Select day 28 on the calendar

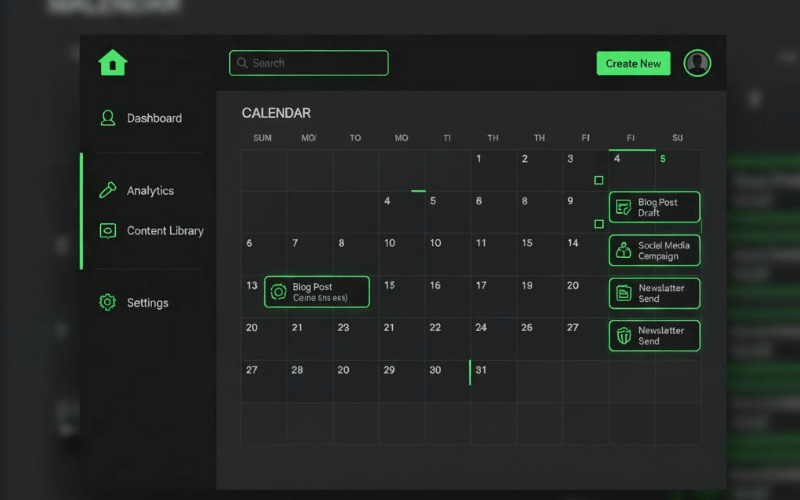297,370
